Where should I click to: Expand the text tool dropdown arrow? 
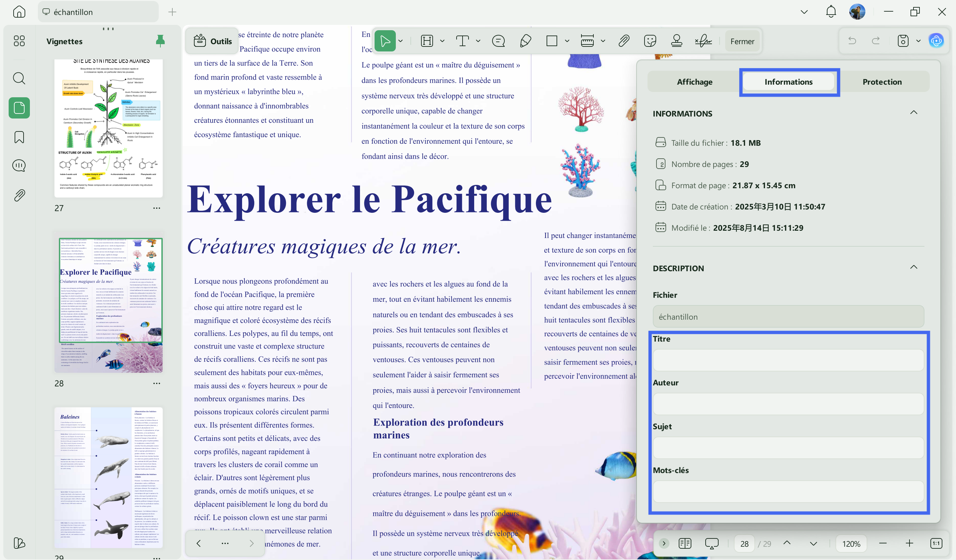coord(478,41)
